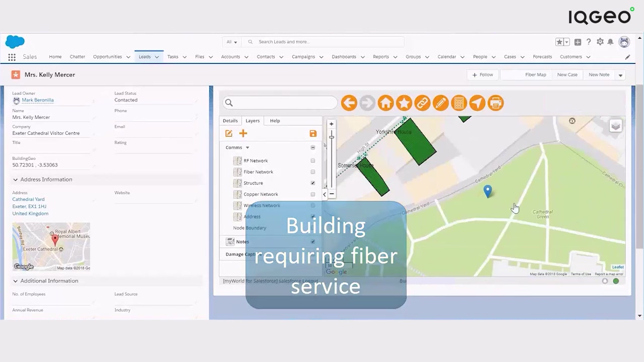Click the edit layers pencil-square icon
This screenshot has height=362, width=644.
[x=229, y=133]
